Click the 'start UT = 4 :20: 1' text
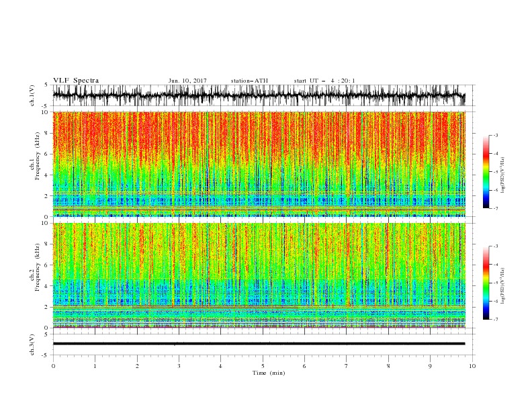The width and height of the screenshot is (532, 411). (324, 81)
